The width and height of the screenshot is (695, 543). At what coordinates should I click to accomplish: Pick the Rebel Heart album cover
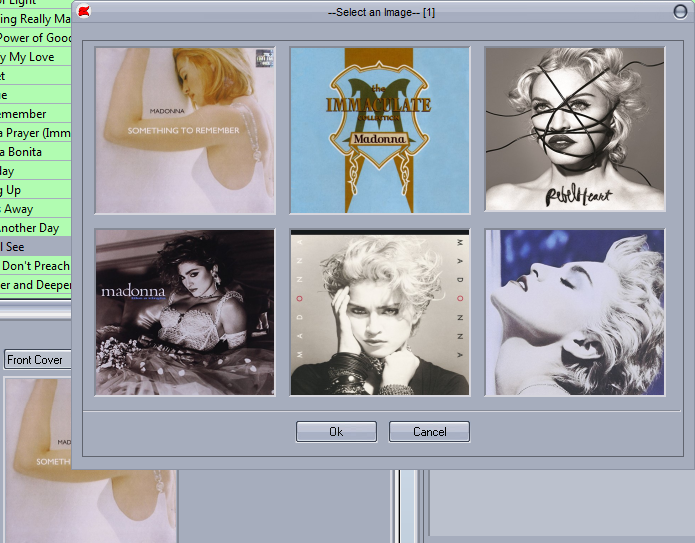pos(575,129)
